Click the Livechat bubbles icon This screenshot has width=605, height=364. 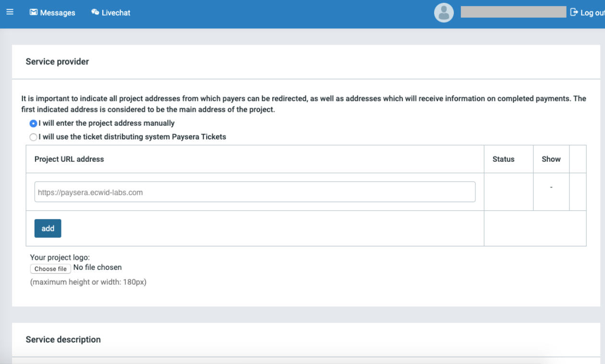tap(95, 12)
